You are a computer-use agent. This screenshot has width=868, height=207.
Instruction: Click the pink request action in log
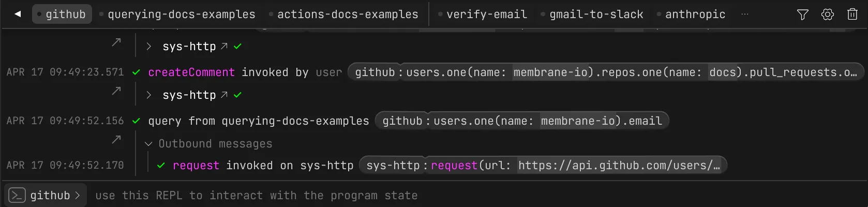(196, 166)
